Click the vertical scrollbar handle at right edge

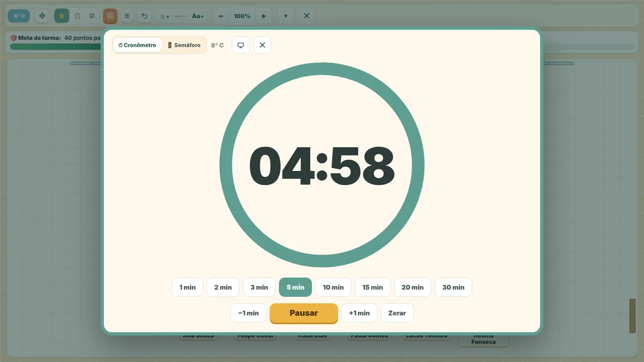(632, 316)
